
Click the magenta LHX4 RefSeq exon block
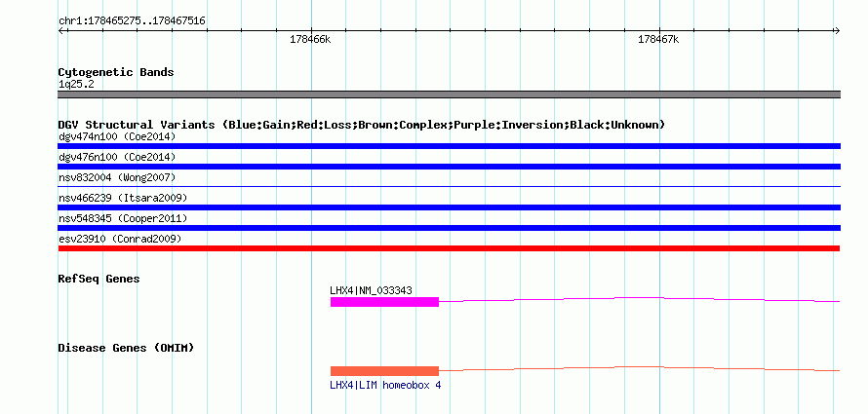pos(384,302)
